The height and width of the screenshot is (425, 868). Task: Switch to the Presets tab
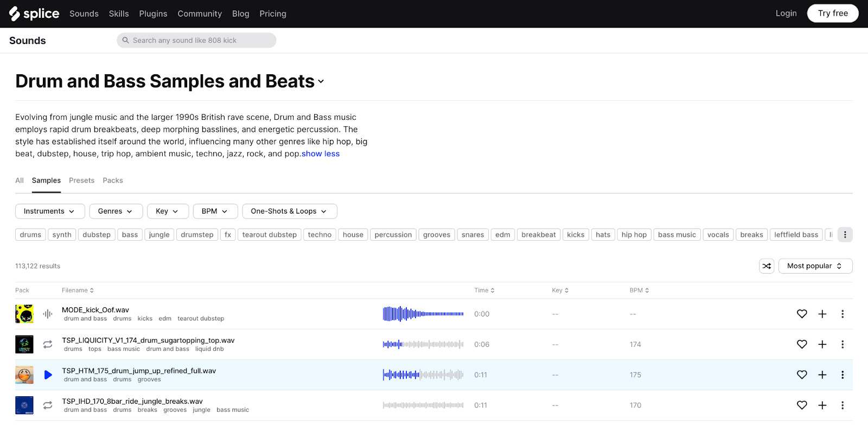point(82,181)
